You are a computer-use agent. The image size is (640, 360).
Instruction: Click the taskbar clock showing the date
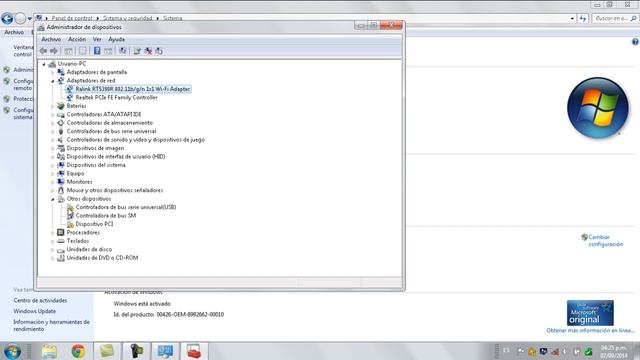[614, 352]
